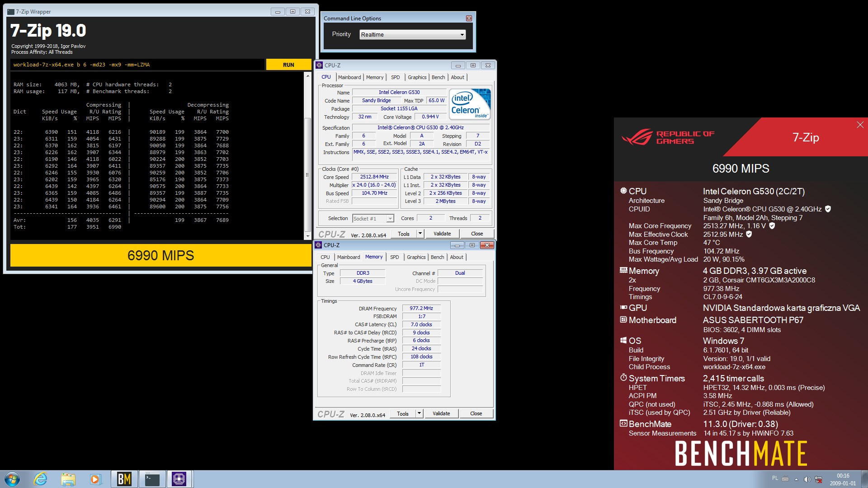Viewport: 868px width, 488px height.
Task: Open Mainboard tab in lower CPU-Z window
Action: [349, 257]
